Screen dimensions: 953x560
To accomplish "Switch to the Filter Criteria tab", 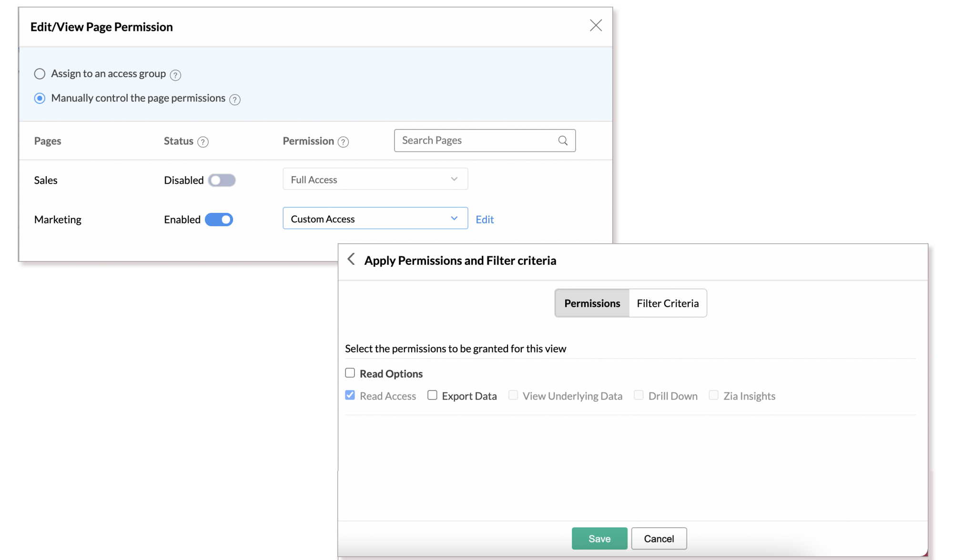I will [667, 303].
